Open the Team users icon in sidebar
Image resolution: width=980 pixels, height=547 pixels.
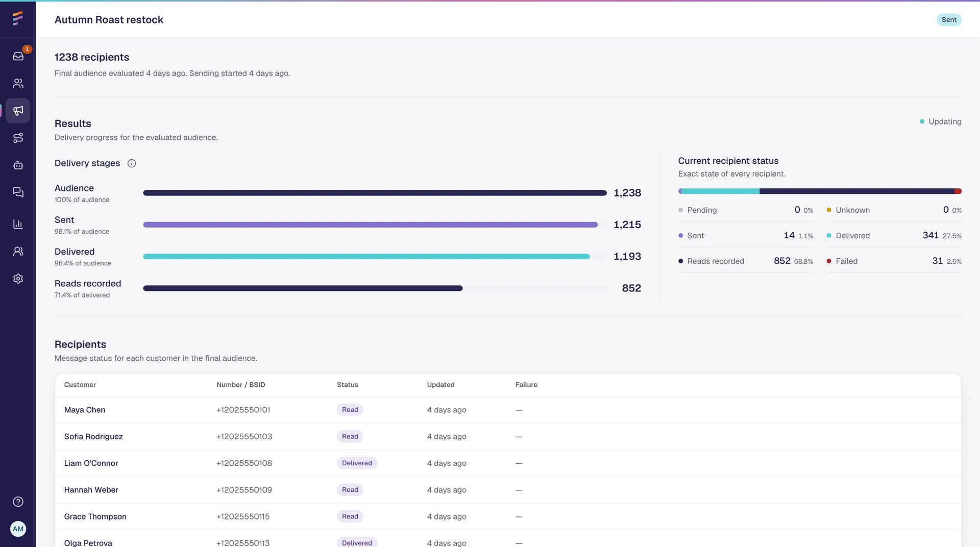tap(18, 251)
